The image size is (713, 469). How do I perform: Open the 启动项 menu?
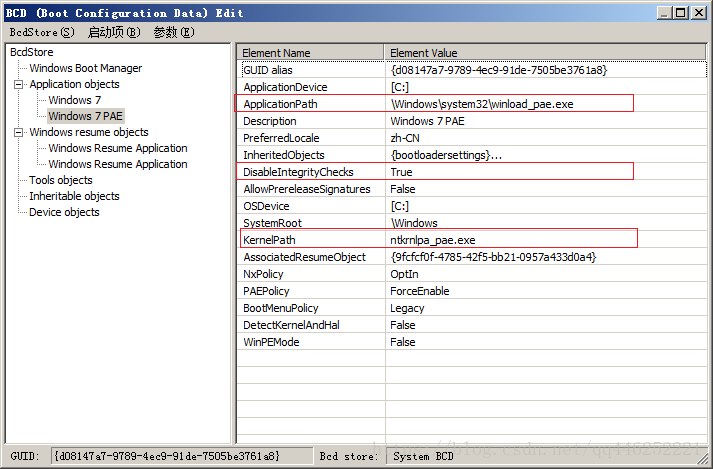114,32
